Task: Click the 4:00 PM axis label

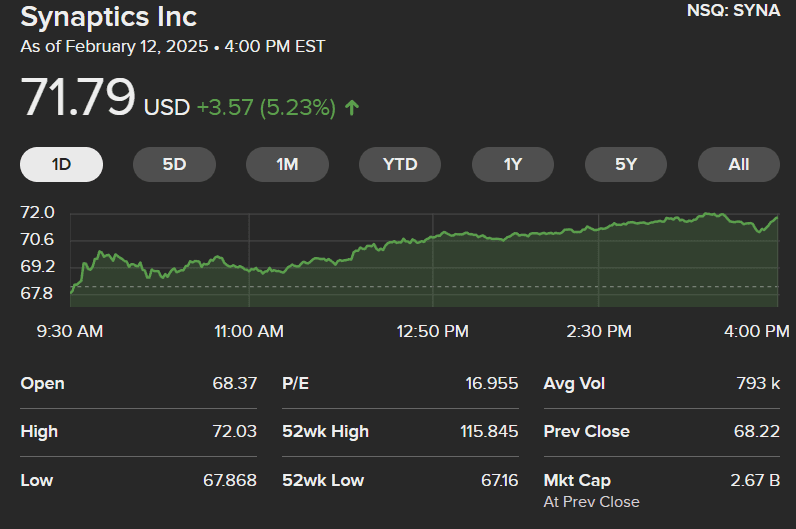Action: (756, 331)
